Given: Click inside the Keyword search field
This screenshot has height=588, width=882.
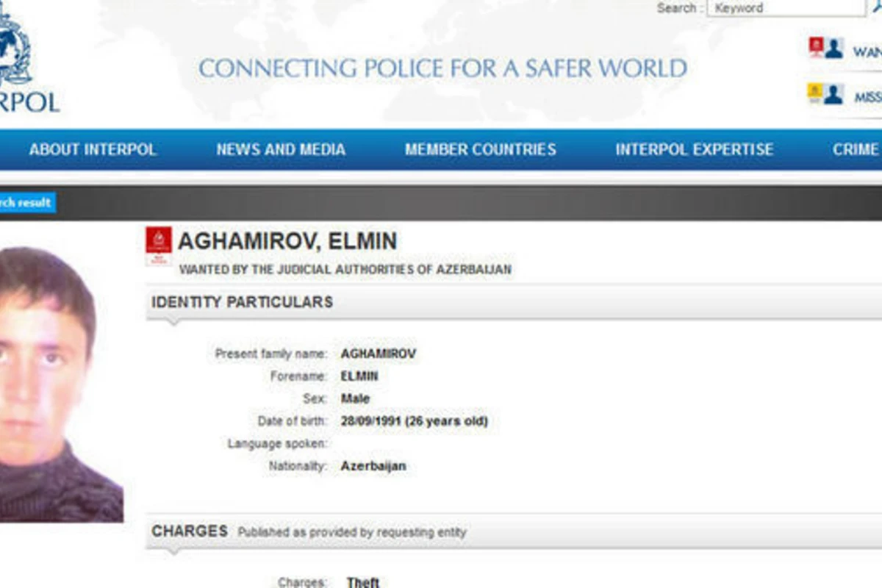Looking at the screenshot, I should coord(786,7).
